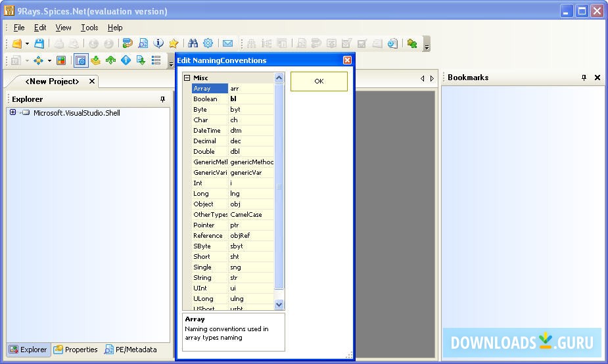Close the <New Project> tab
Viewport: 608px width, 364px height.
pos(92,81)
